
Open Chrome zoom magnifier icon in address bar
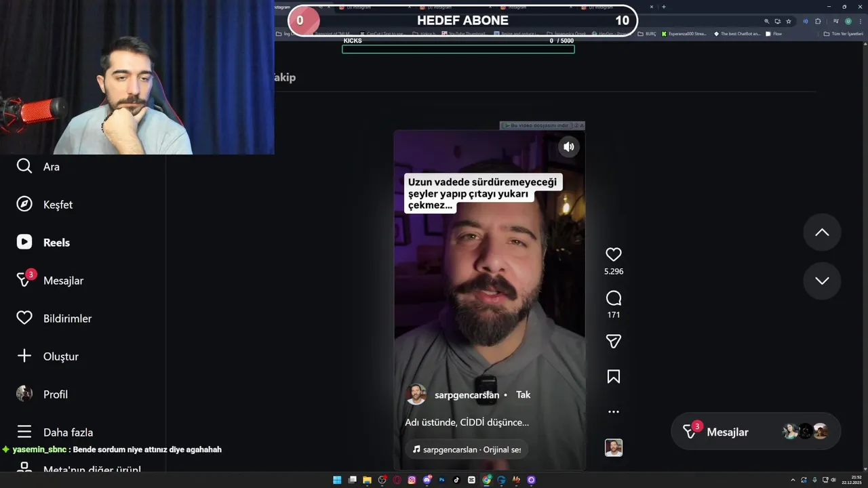tap(767, 21)
